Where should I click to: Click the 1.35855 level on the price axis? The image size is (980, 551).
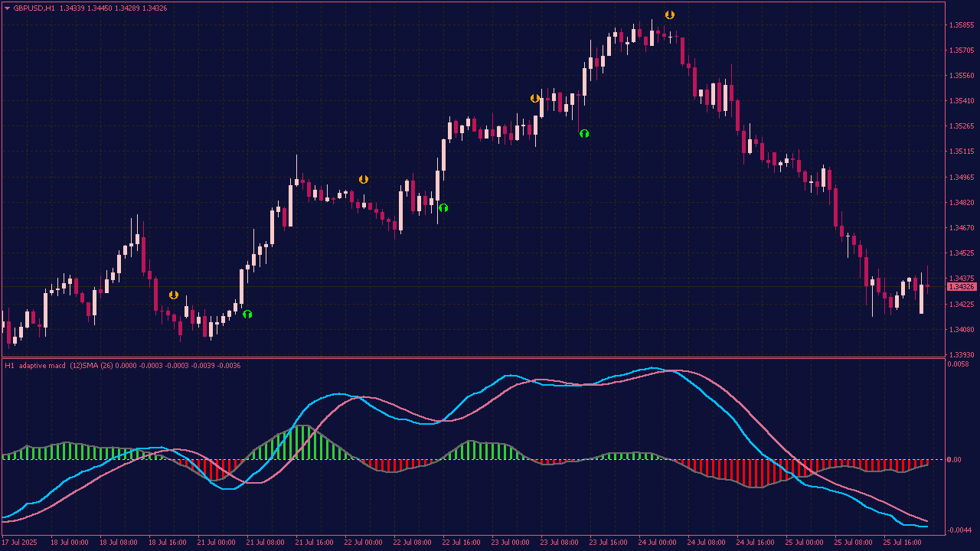point(961,25)
